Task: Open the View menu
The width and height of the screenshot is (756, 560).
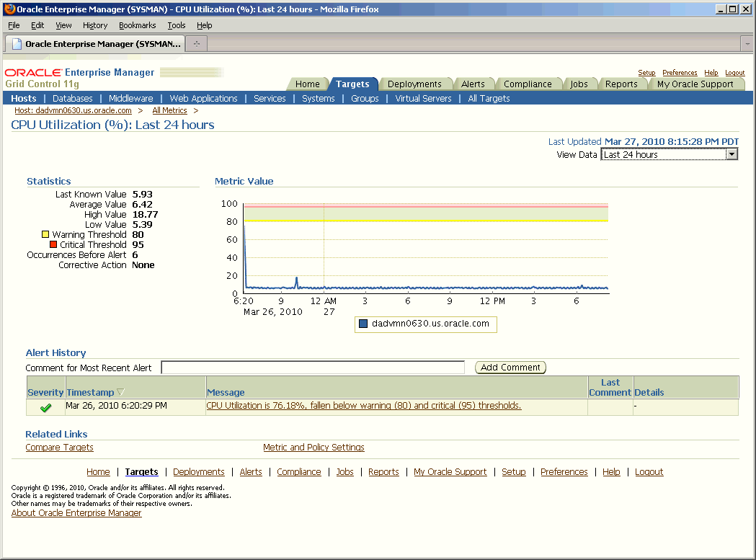Action: pyautogui.click(x=63, y=25)
